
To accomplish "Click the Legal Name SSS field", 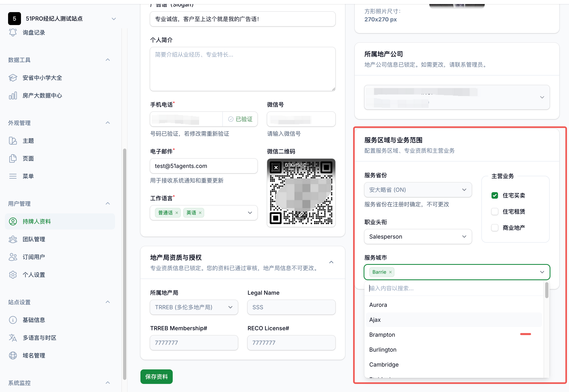I will (291, 307).
